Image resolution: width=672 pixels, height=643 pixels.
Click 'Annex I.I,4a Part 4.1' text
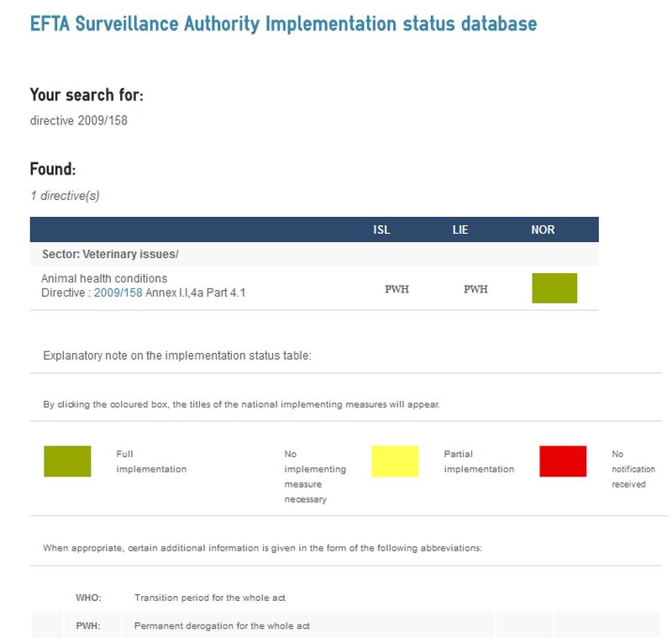coord(196,293)
